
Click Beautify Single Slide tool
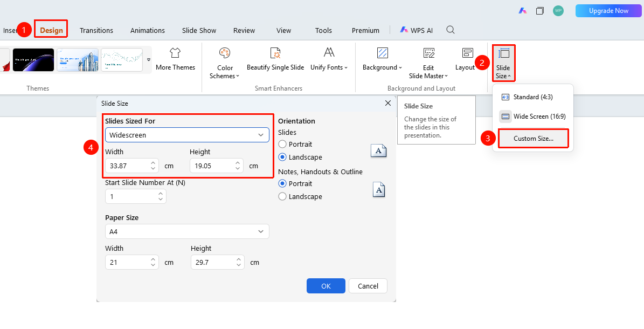[275, 59]
